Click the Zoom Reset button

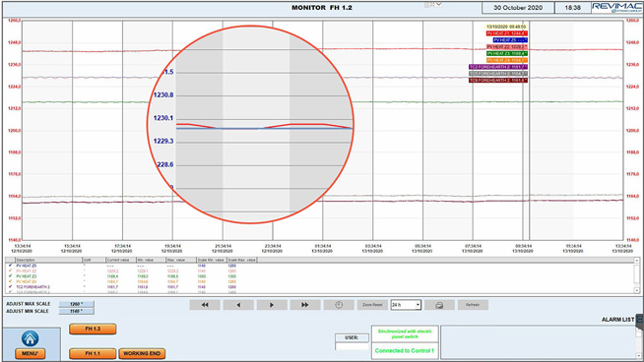tap(372, 305)
